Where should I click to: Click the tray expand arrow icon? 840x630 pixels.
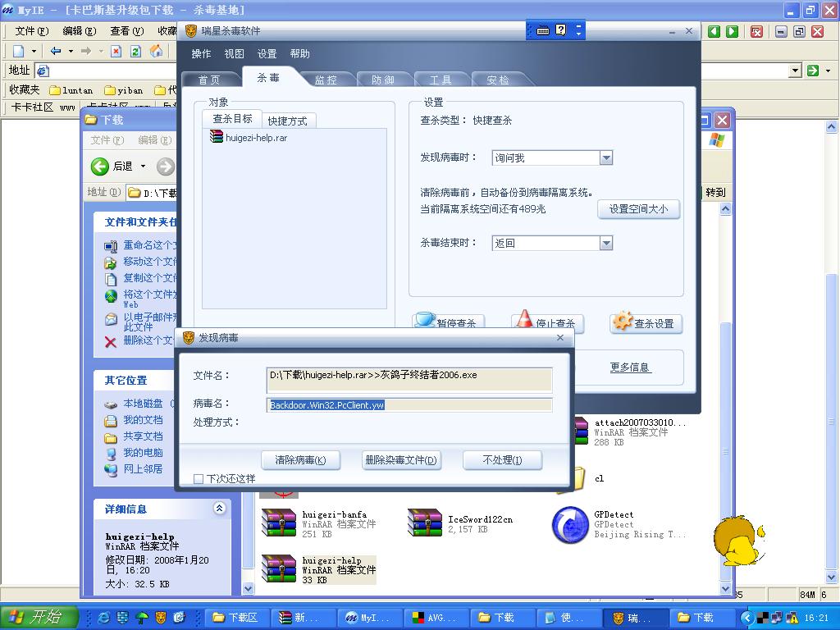coord(747,618)
